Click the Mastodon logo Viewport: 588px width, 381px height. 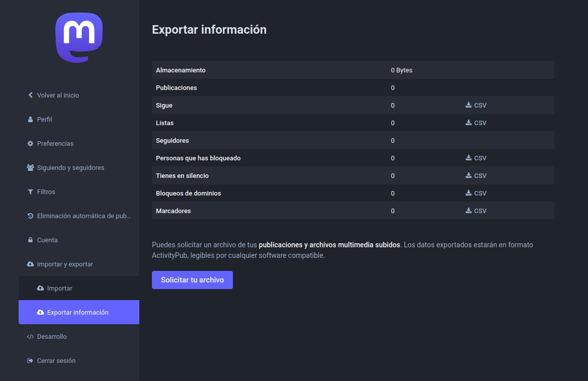pyautogui.click(x=79, y=38)
